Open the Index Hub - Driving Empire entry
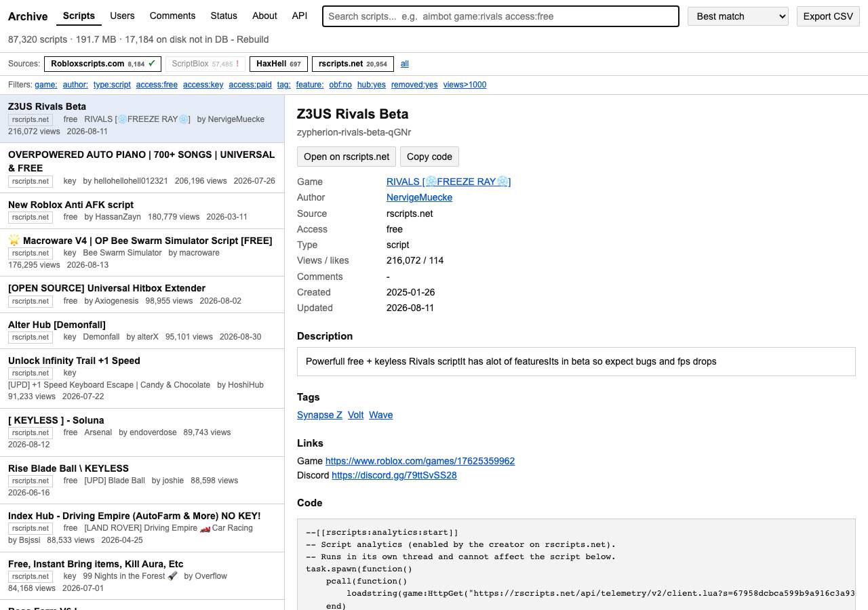The height and width of the screenshot is (610, 868). click(142, 528)
